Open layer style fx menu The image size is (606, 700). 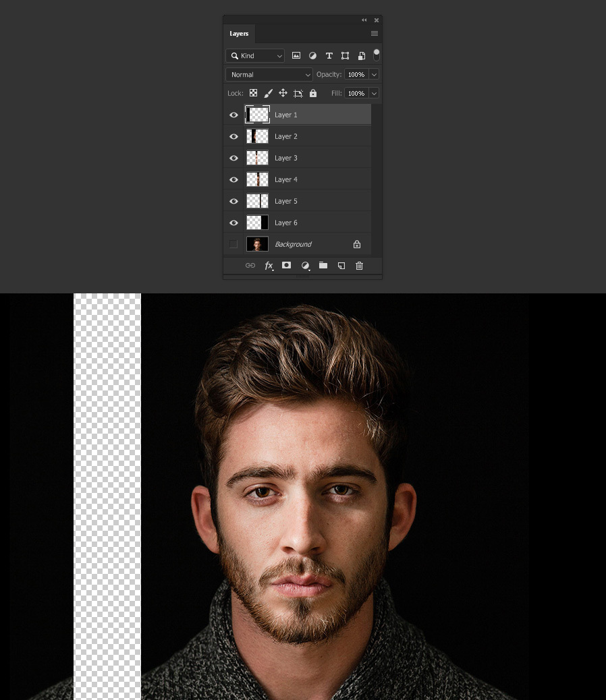(x=269, y=266)
